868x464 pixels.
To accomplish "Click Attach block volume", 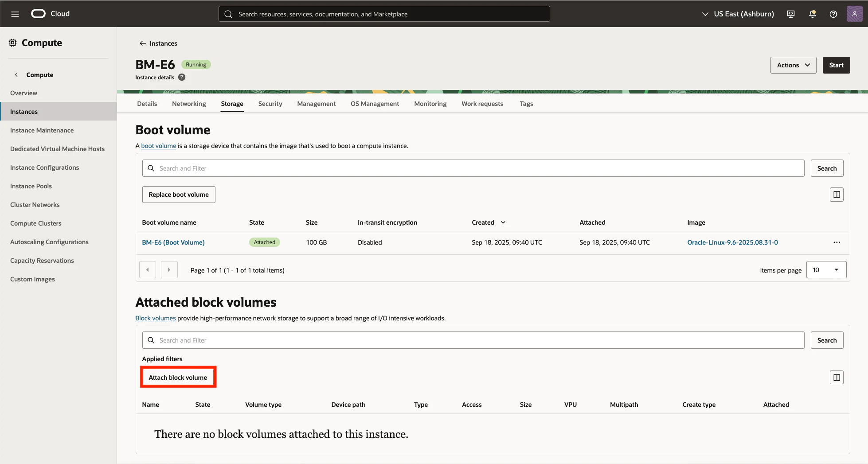I will click(178, 378).
